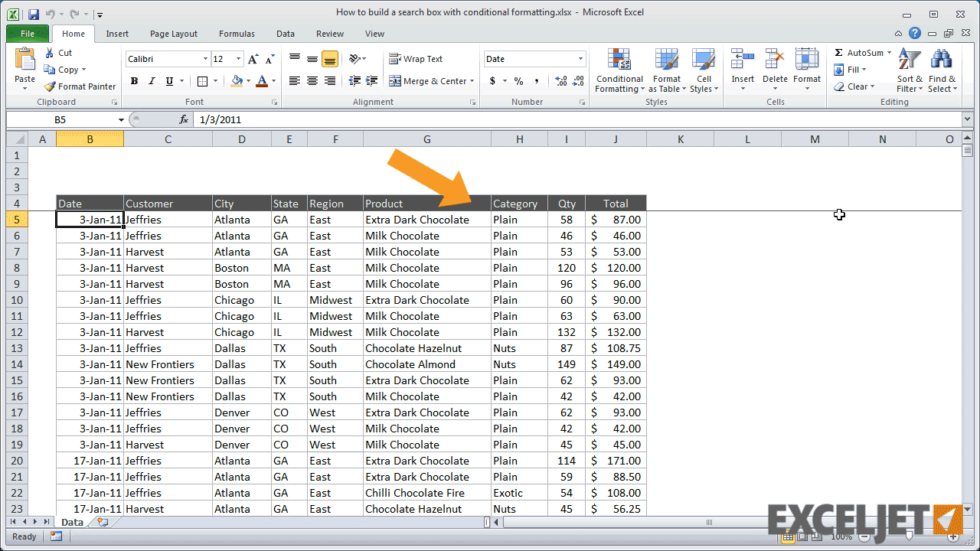Switch to the Formulas ribbon tab
Screen dimensions: 980x551
click(x=237, y=34)
